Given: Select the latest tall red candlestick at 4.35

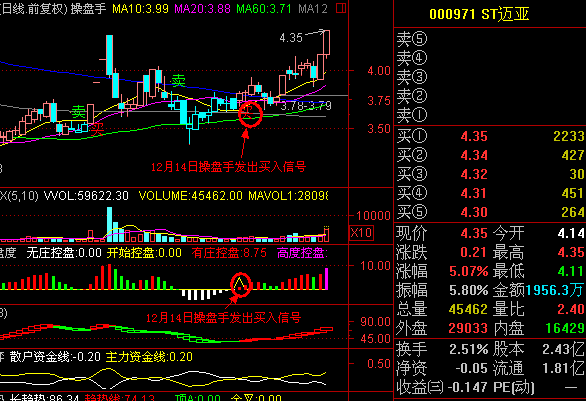Looking at the screenshot, I should (326, 44).
